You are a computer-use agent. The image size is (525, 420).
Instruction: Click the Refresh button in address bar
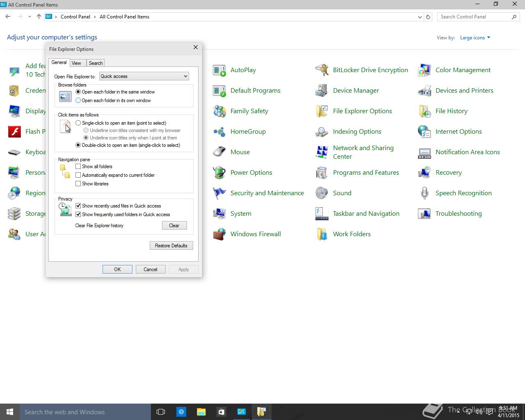(x=428, y=17)
